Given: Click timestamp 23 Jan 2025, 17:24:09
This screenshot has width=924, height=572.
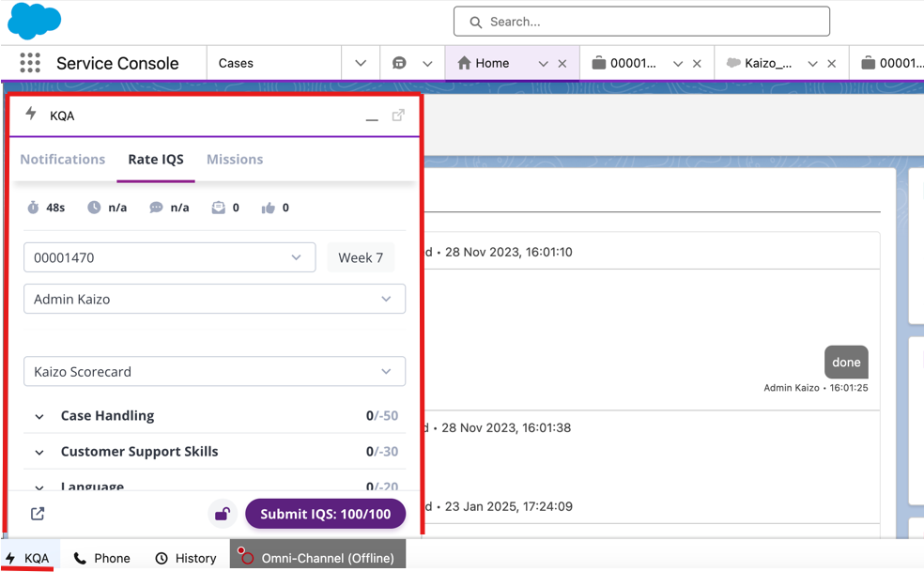Looking at the screenshot, I should (x=509, y=506).
